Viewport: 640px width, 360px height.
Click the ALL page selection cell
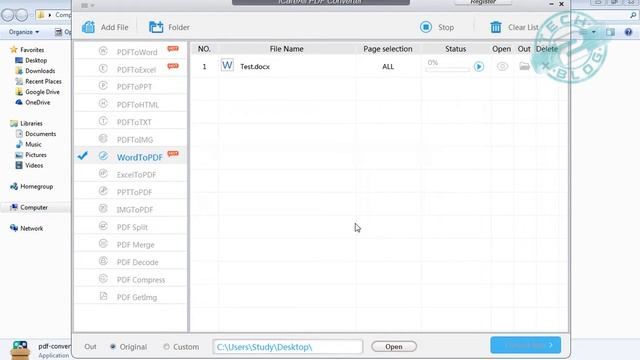[388, 67]
